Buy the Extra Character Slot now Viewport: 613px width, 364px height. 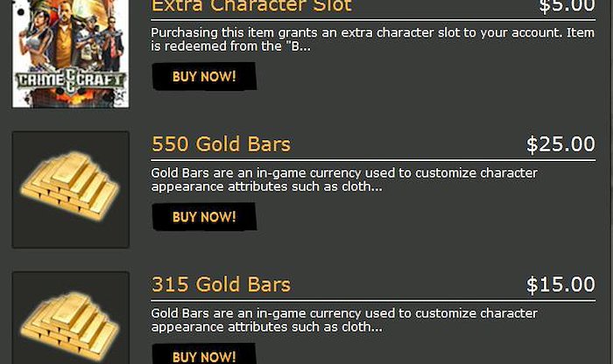[204, 76]
